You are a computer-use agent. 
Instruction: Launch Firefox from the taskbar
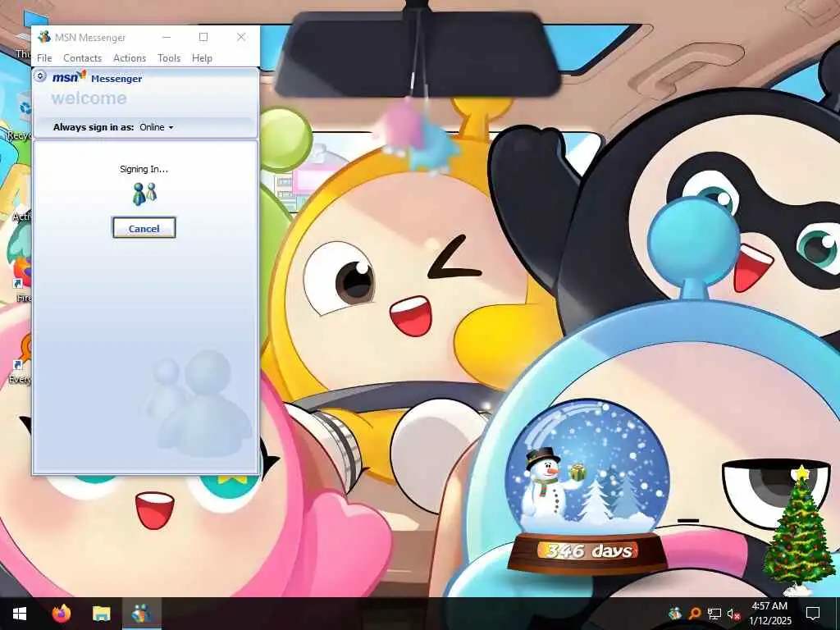[x=61, y=614]
